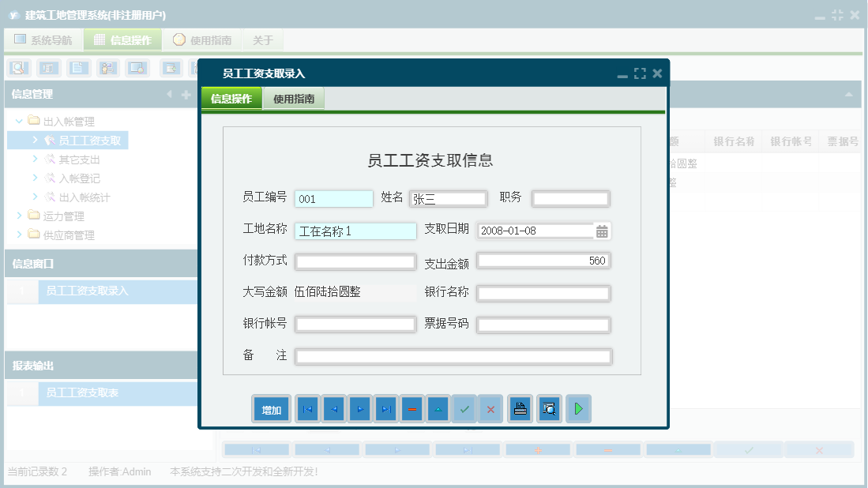Open print preview with the magnifier-document icon
Viewport: 868px width, 488px height.
tap(549, 408)
